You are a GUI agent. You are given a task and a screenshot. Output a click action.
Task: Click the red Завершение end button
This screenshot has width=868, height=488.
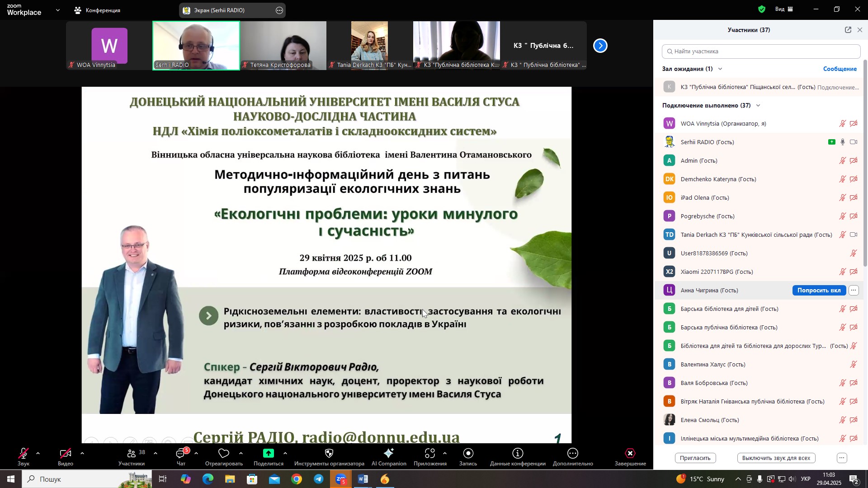[x=630, y=457]
